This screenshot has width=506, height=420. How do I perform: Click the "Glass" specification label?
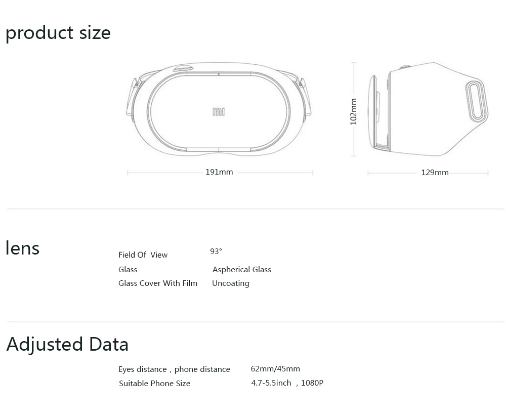click(128, 270)
